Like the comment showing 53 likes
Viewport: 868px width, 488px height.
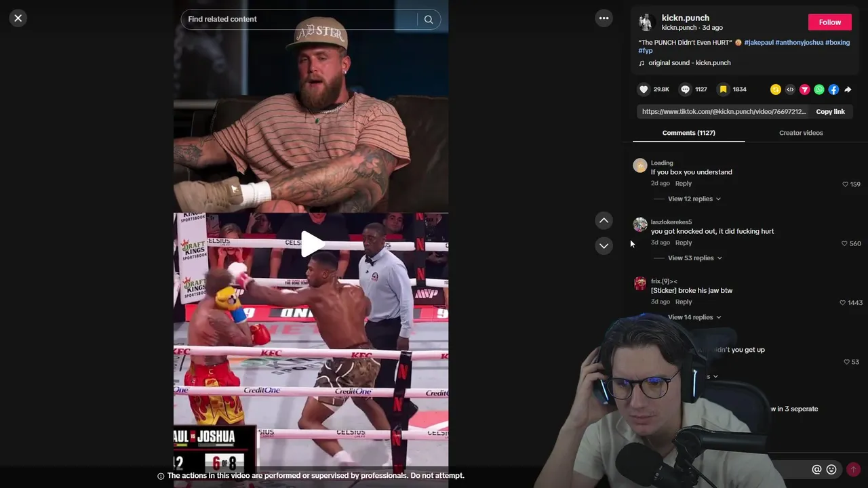(x=846, y=362)
